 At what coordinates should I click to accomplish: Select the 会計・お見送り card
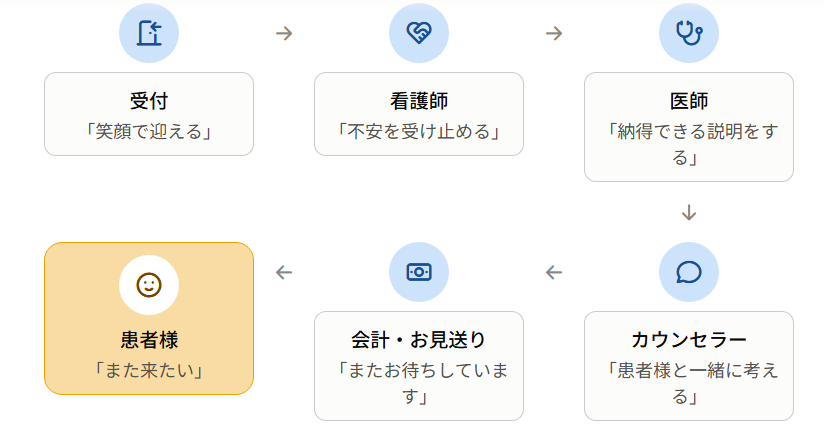click(x=419, y=366)
